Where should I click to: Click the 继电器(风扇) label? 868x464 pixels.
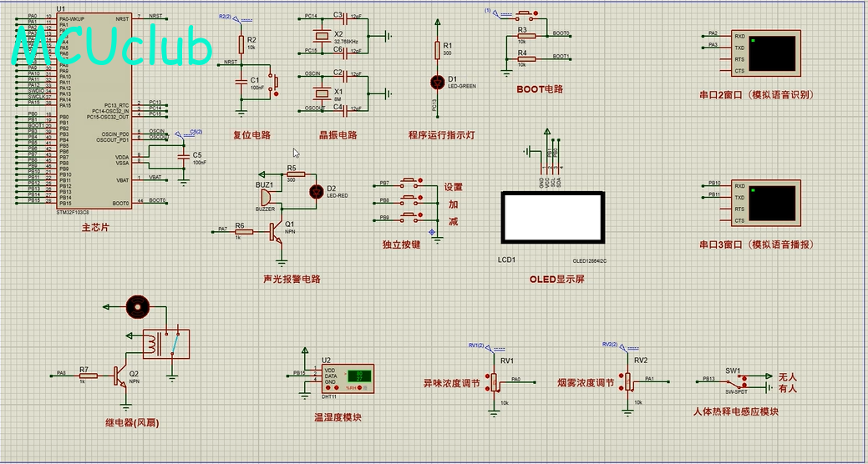click(x=132, y=424)
